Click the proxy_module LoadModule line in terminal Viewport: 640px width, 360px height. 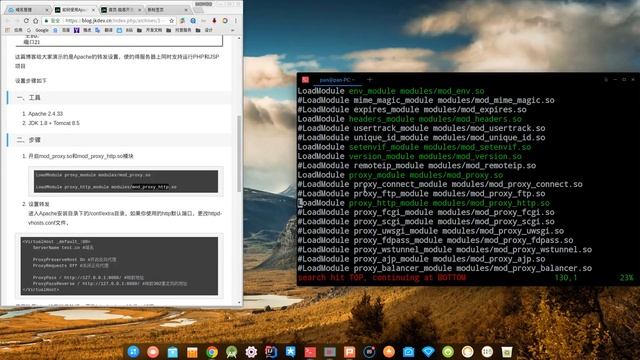click(x=400, y=175)
